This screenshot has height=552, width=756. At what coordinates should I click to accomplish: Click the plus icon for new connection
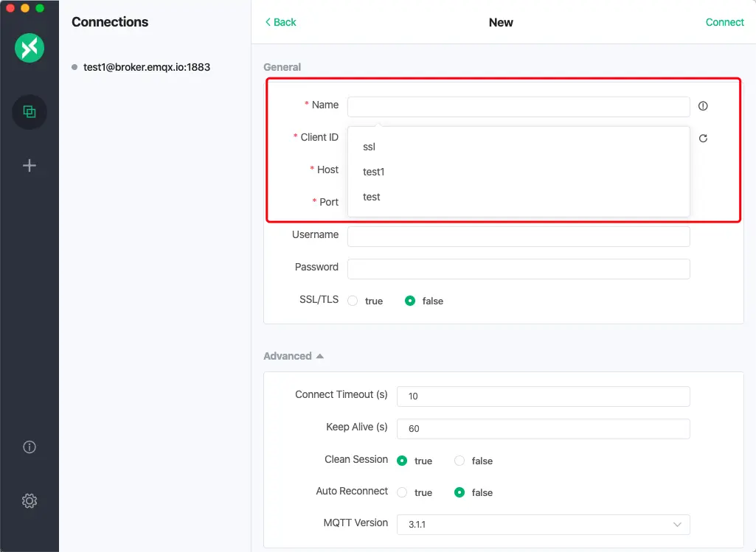click(x=30, y=166)
